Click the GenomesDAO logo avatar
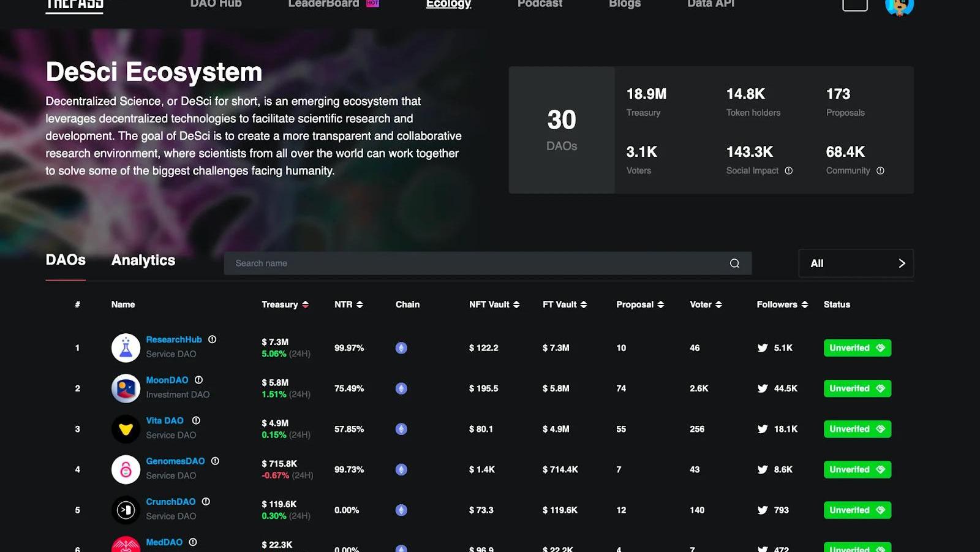980x552 pixels. (x=126, y=469)
